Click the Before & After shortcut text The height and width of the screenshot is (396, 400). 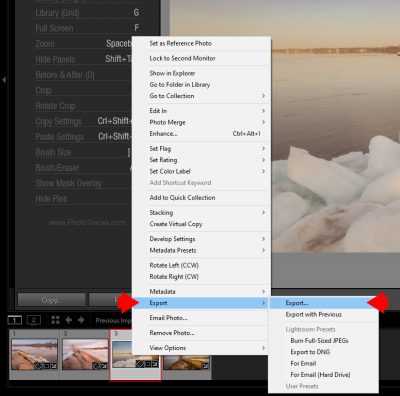pyautogui.click(x=65, y=75)
